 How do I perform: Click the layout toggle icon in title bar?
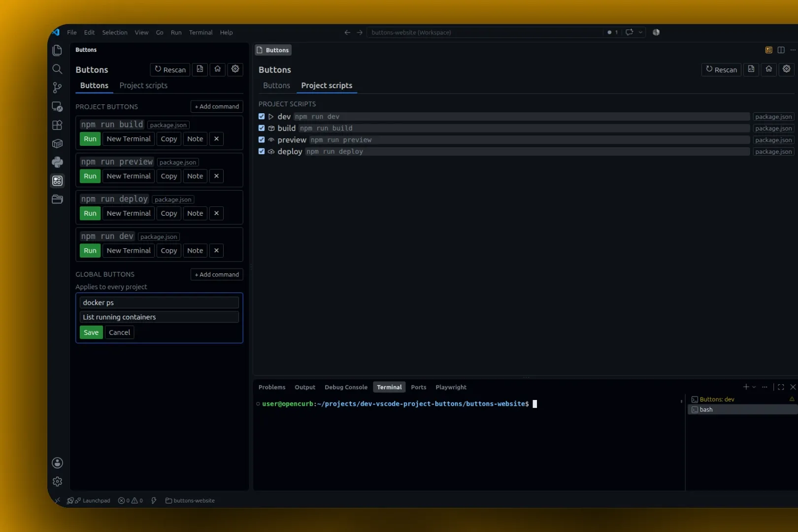tap(656, 32)
